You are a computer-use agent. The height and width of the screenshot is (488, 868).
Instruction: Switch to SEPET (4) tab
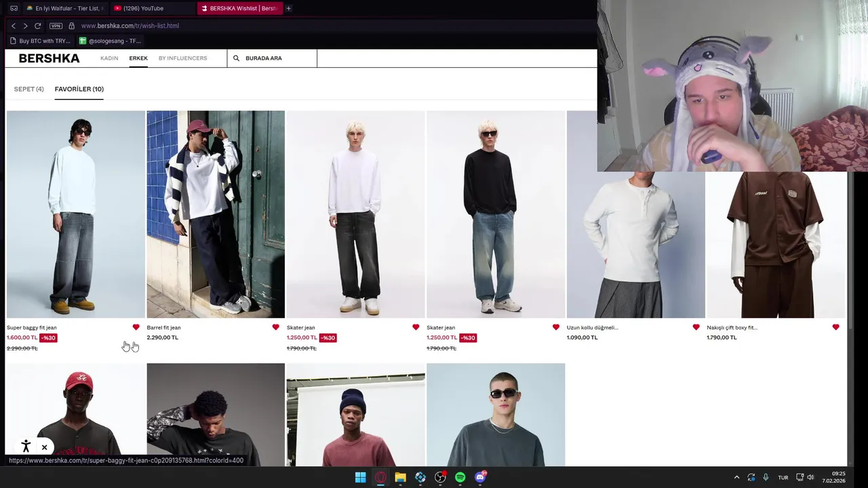point(28,89)
